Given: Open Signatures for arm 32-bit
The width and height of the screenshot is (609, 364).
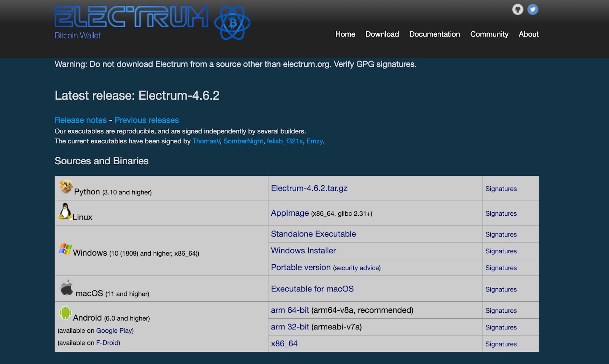Looking at the screenshot, I should click(x=501, y=327).
